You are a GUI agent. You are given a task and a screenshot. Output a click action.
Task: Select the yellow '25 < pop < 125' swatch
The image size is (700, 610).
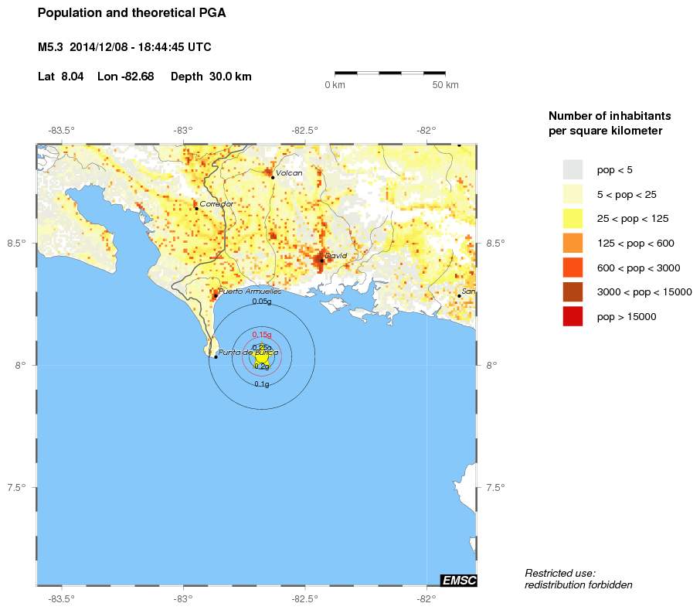(573, 218)
